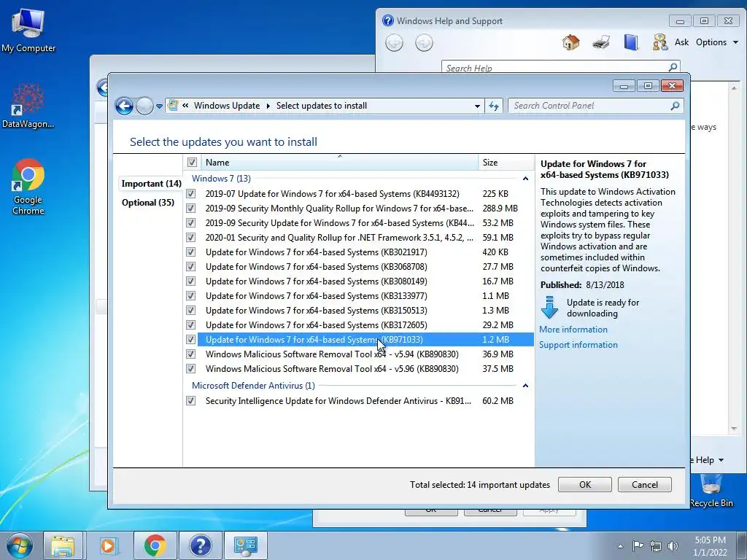Click the Search Help field
The width and height of the screenshot is (747, 560).
click(x=554, y=68)
